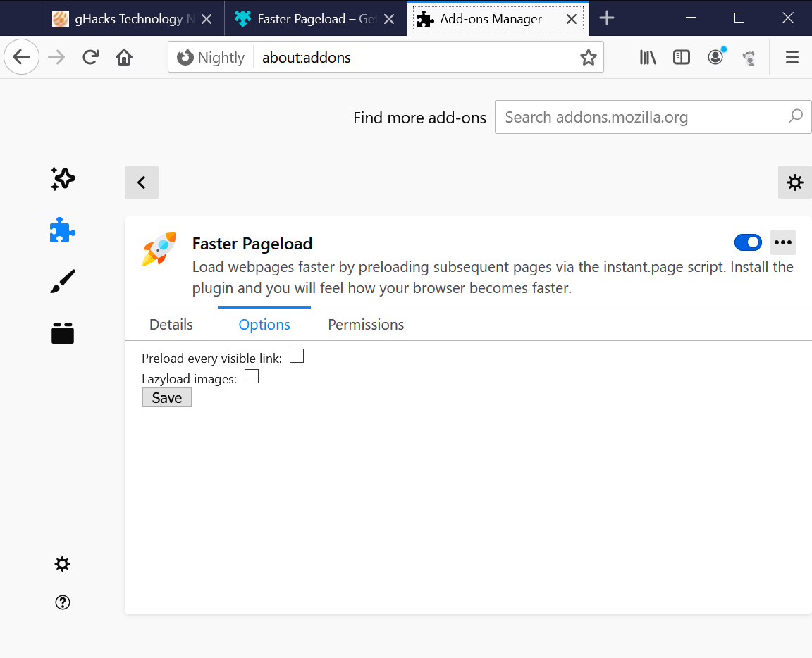Enable the Preload every visible link checkbox

(296, 356)
